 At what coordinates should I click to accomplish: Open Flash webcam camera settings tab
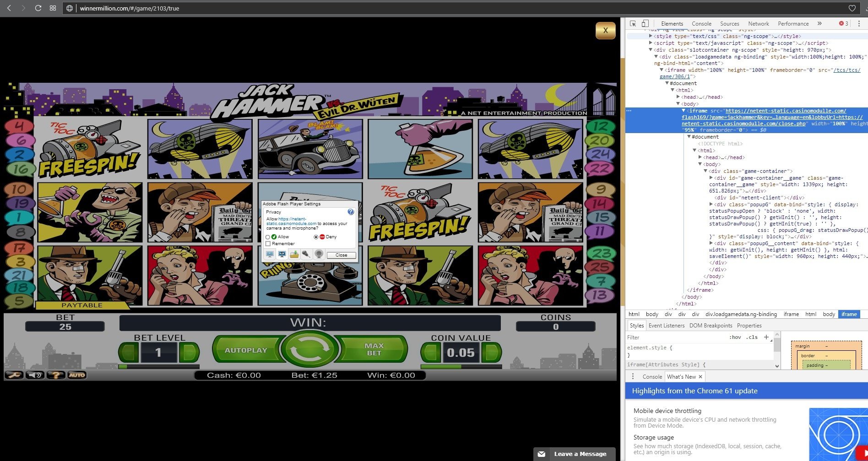coord(319,254)
